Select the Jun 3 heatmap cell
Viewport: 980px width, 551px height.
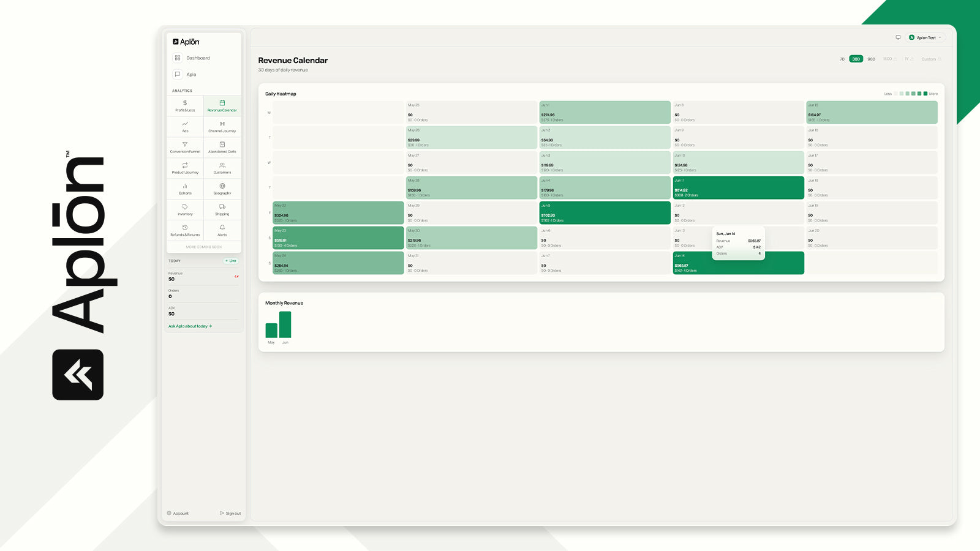605,163
